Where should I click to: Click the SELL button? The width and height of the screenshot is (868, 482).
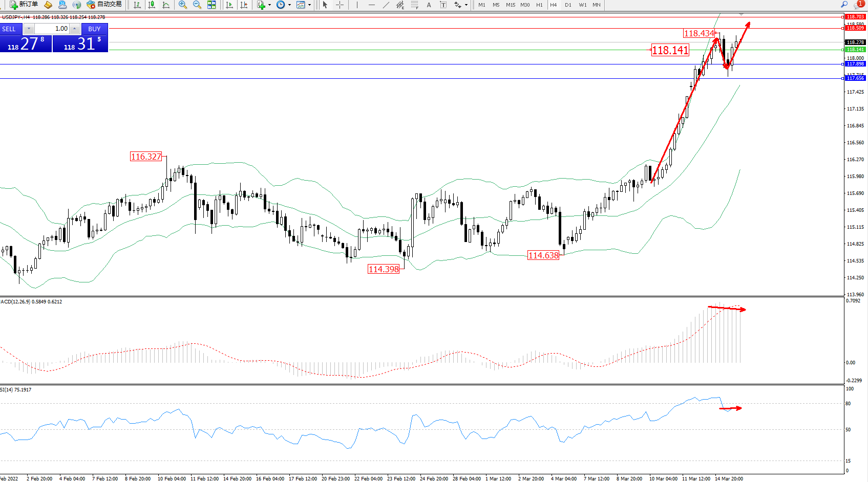[x=11, y=29]
